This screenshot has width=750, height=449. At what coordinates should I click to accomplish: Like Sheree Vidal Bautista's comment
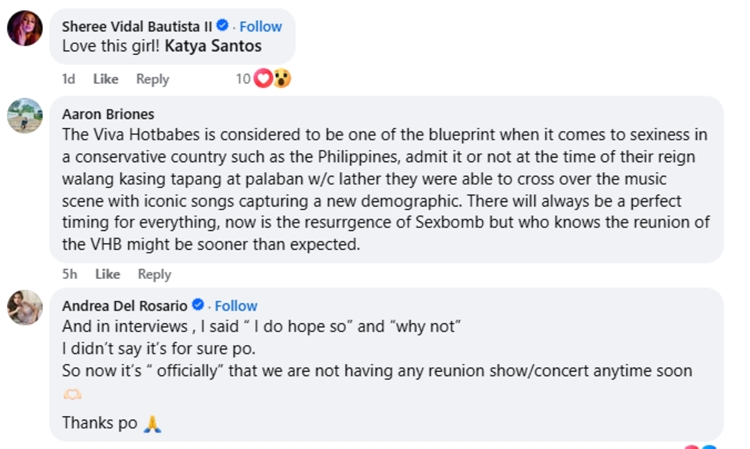pos(105,79)
